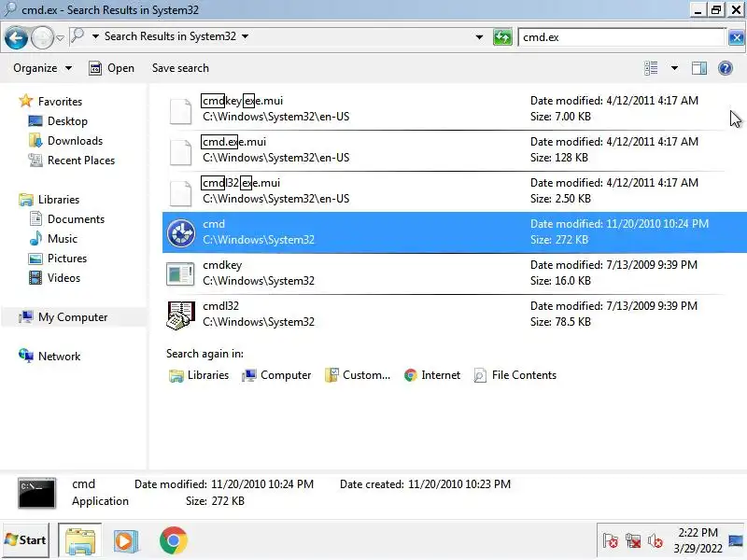Open the recent pages dropdown arrow
Viewport: 747px width, 560px height.
[x=60, y=37]
